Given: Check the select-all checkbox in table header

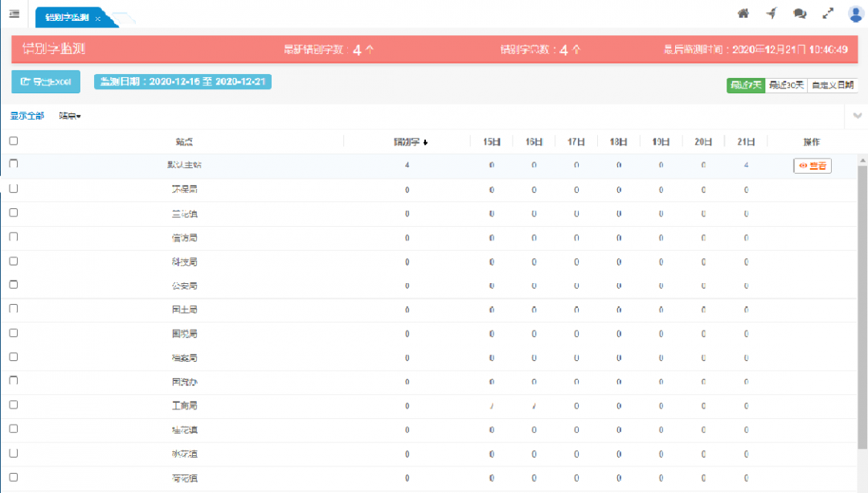Looking at the screenshot, I should 13,141.
